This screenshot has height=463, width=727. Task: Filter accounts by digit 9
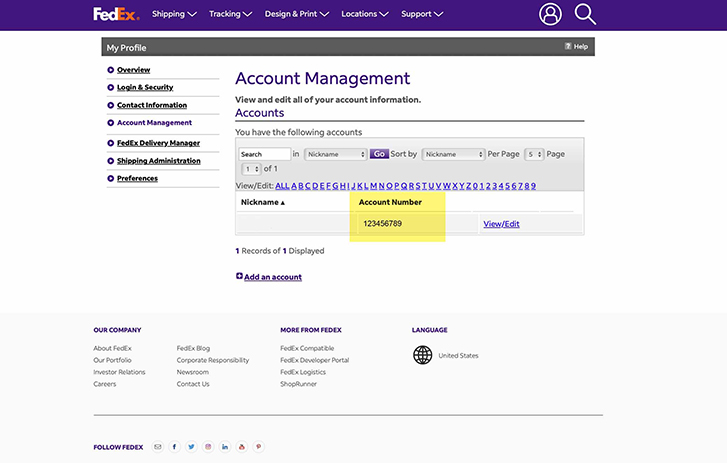click(534, 186)
